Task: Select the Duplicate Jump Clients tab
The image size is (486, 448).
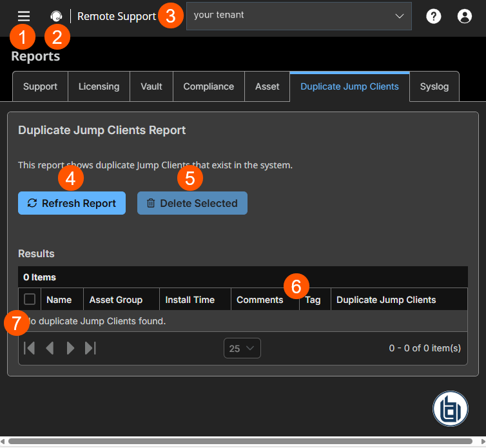Action: point(349,86)
